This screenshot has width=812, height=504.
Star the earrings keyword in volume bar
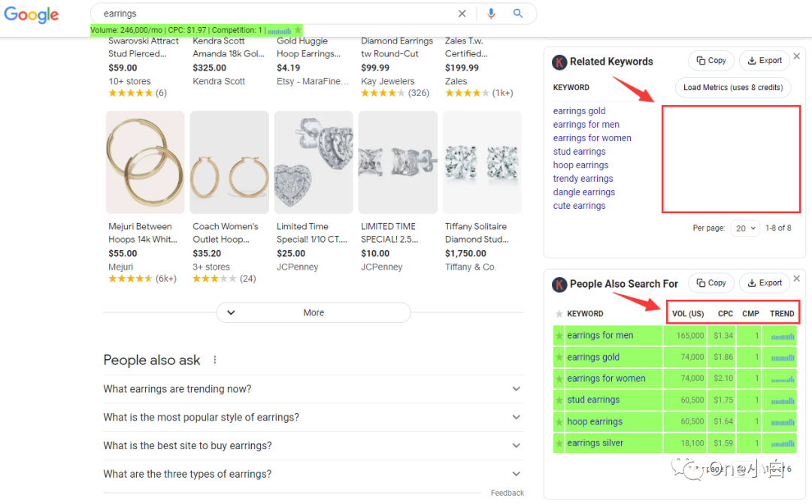pyautogui.click(x=298, y=30)
